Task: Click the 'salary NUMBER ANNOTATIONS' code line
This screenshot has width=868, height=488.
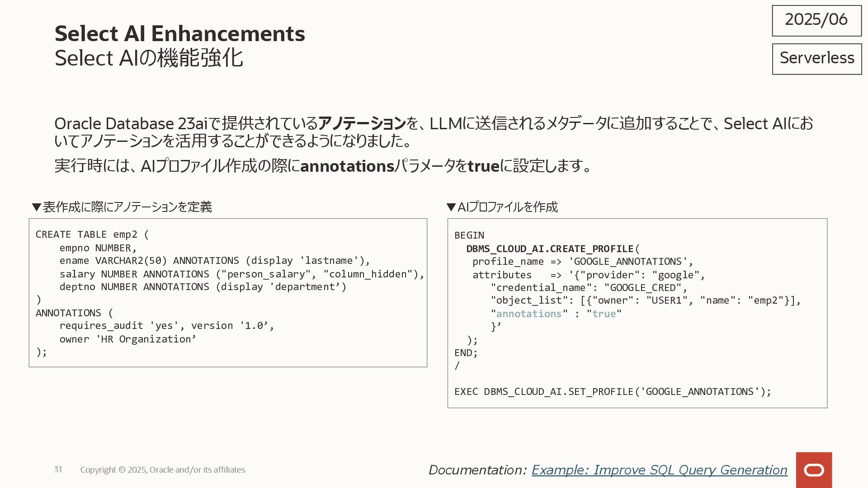Action: [x=242, y=274]
